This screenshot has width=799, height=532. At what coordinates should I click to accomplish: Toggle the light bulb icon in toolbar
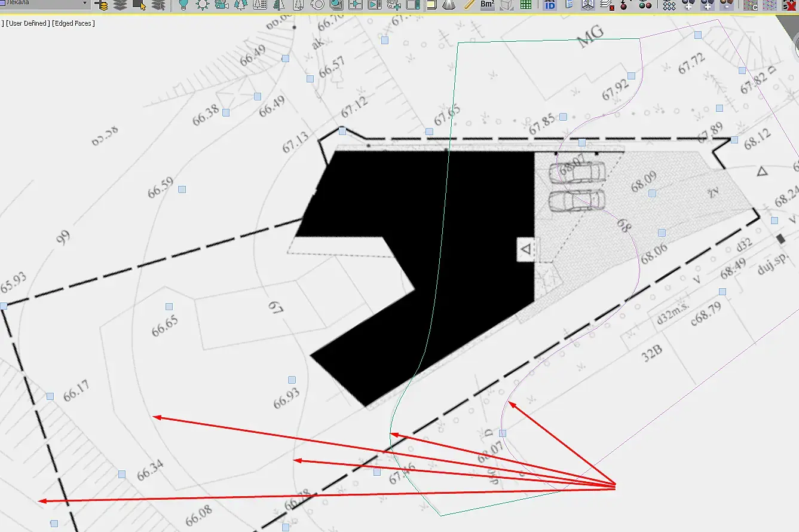(183, 5)
